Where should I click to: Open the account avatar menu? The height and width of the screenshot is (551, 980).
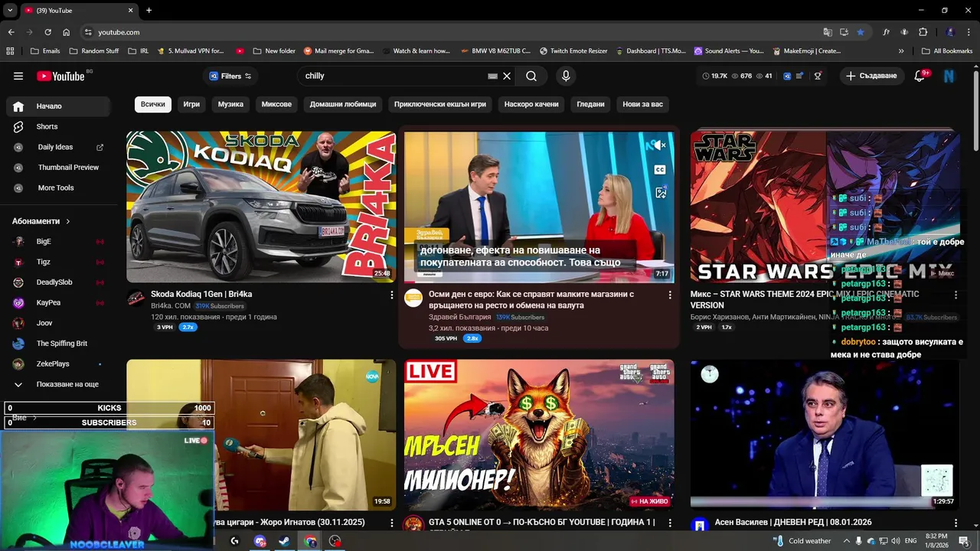tap(949, 76)
